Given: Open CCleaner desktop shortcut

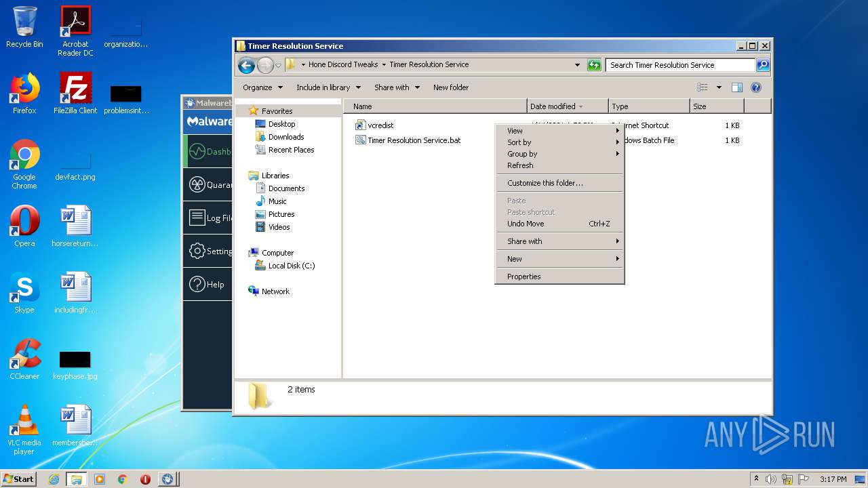Looking at the screenshot, I should coord(24,359).
